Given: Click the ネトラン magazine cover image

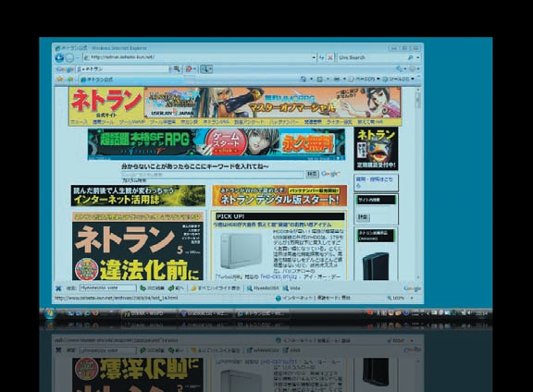Looking at the screenshot, I should pyautogui.click(x=138, y=247).
